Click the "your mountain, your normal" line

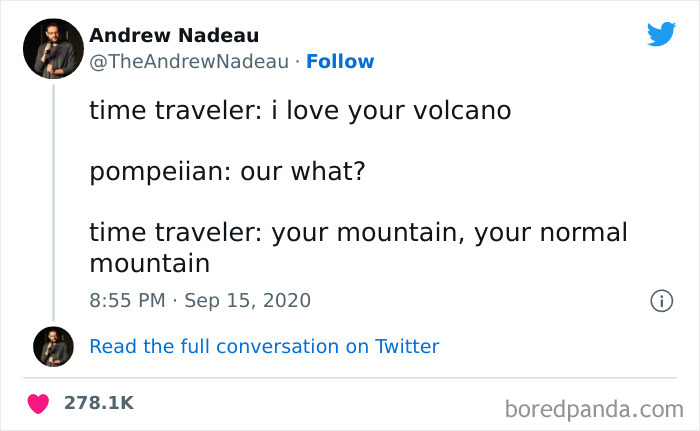tap(358, 232)
